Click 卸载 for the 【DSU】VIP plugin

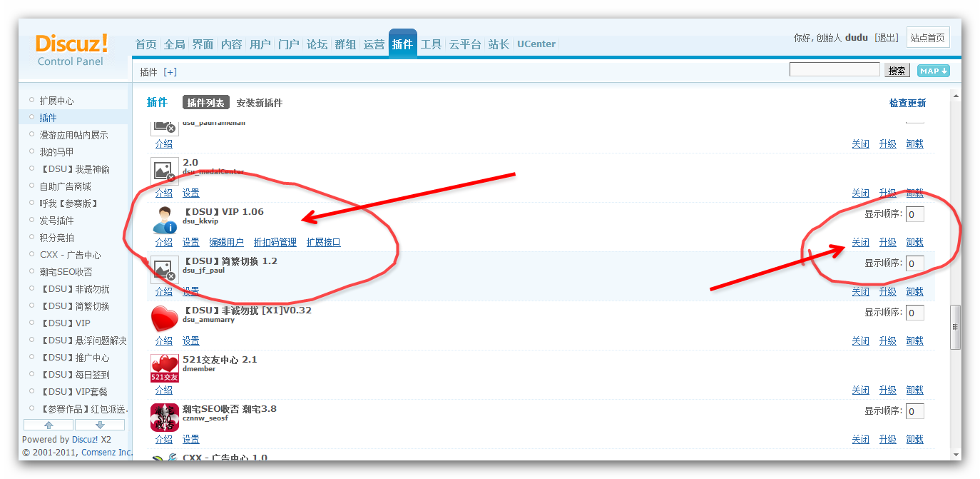[x=914, y=243]
